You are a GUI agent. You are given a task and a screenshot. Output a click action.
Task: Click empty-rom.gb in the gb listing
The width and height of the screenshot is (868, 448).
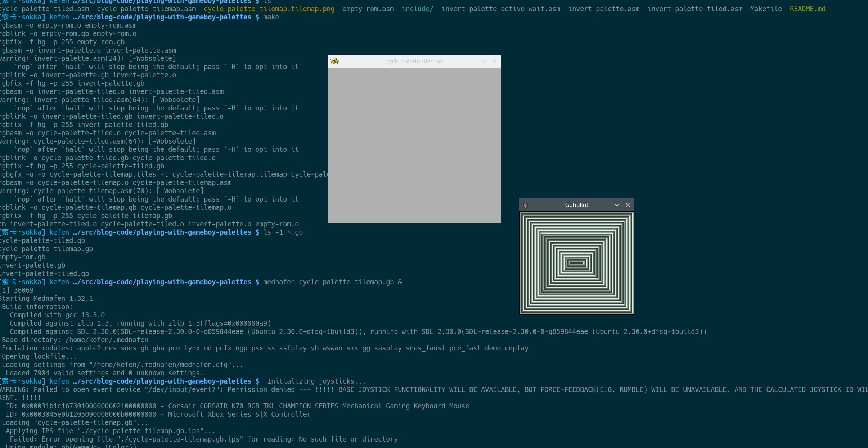point(23,257)
